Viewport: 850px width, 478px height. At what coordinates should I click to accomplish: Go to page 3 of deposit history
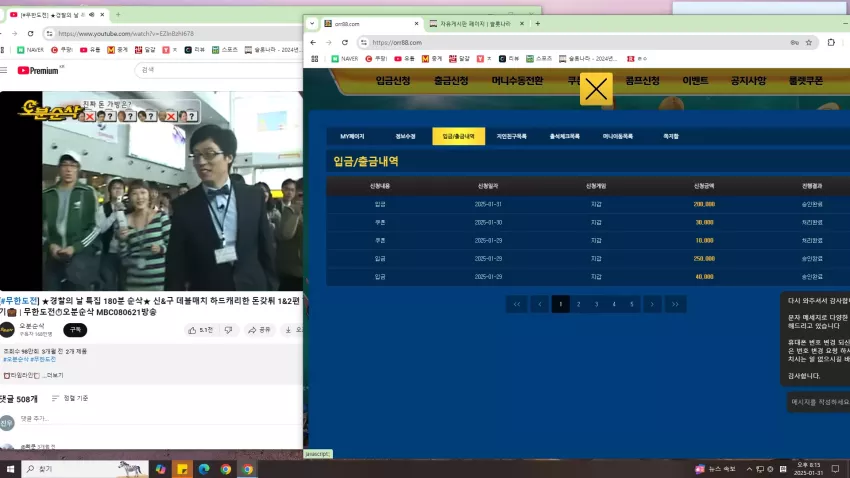point(596,304)
